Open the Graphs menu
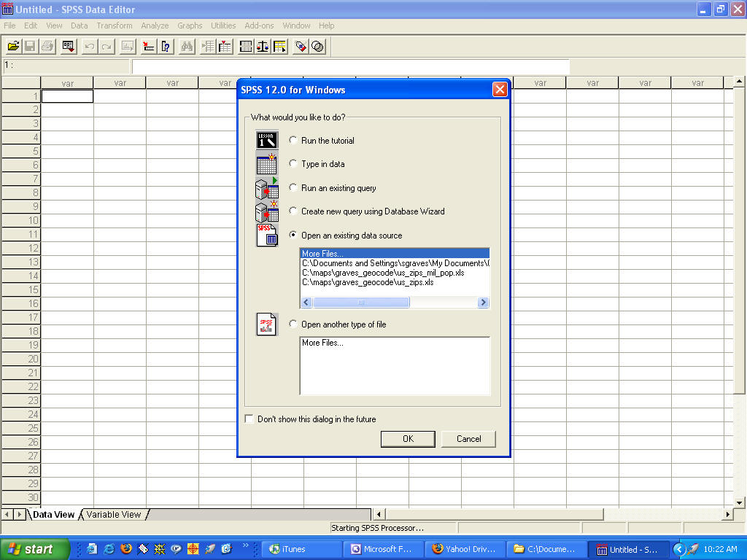747x560 pixels. pos(190,26)
